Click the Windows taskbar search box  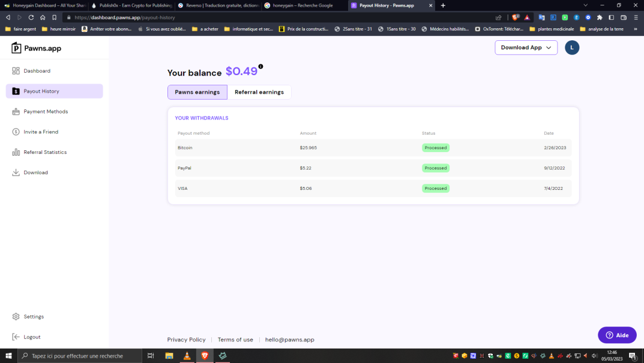pos(80,356)
